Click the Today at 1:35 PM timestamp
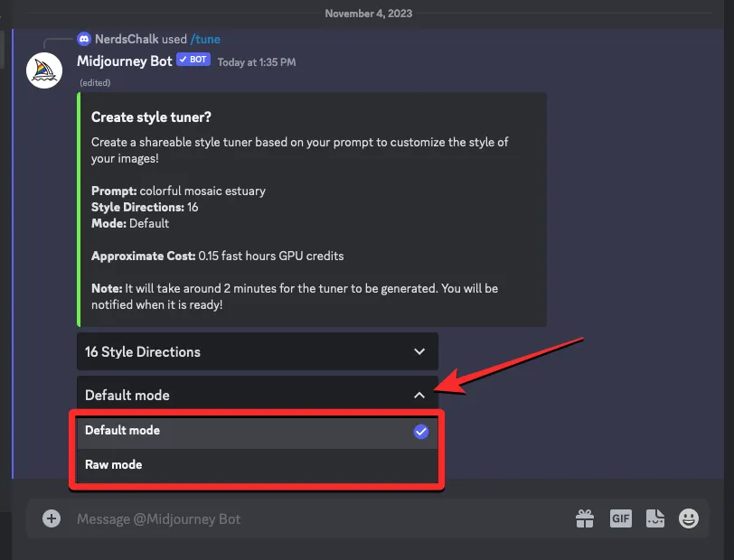 point(257,62)
